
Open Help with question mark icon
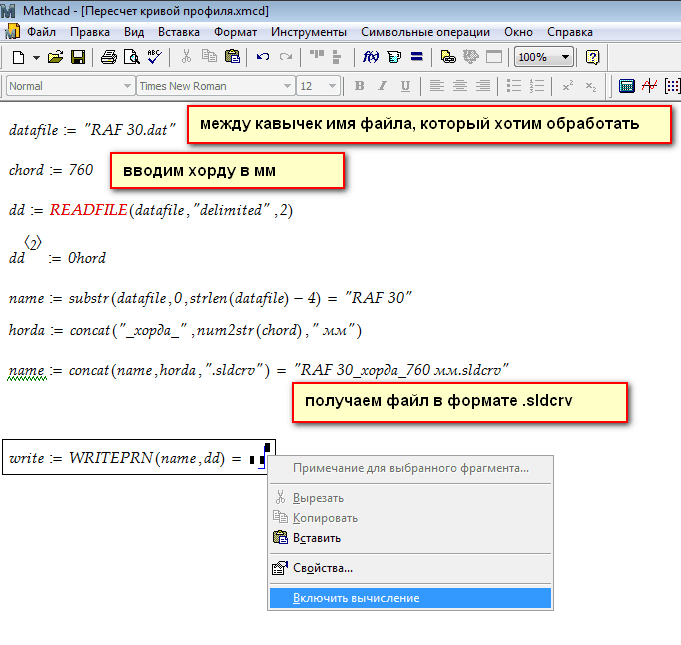pyautogui.click(x=592, y=57)
